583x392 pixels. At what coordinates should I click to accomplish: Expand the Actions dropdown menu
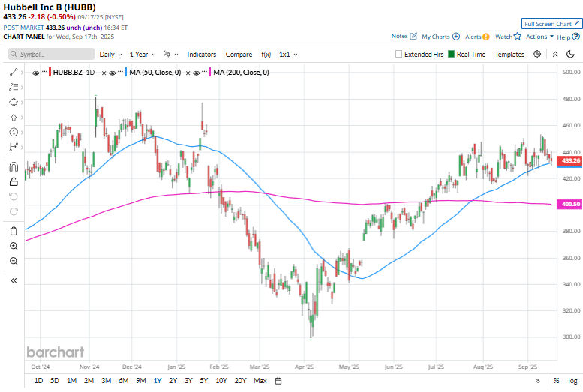[539, 37]
